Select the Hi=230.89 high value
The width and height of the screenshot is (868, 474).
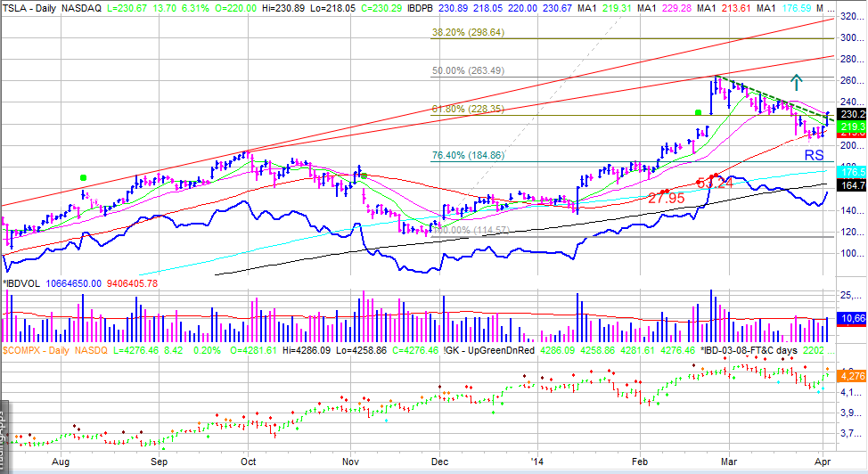[283, 9]
